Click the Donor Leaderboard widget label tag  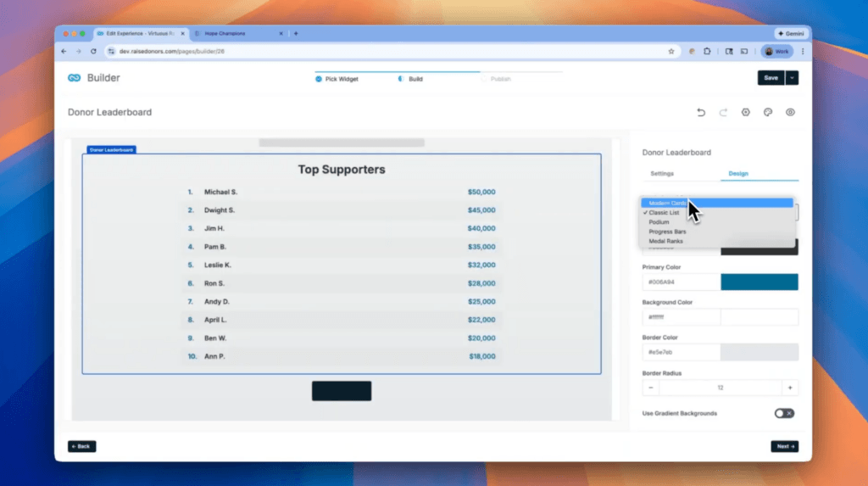coord(111,149)
